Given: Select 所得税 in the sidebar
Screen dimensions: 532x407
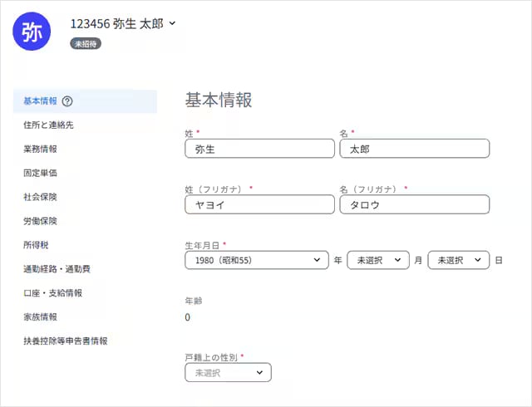Looking at the screenshot, I should coord(35,245).
